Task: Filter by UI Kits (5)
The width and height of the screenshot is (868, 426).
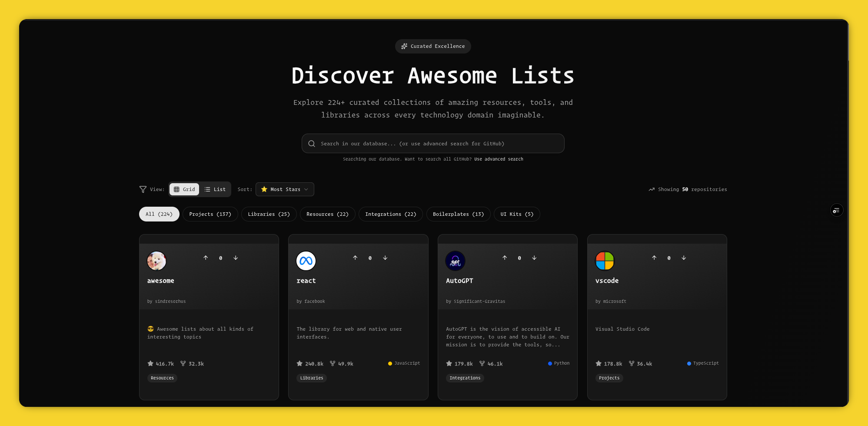Action: pos(517,214)
